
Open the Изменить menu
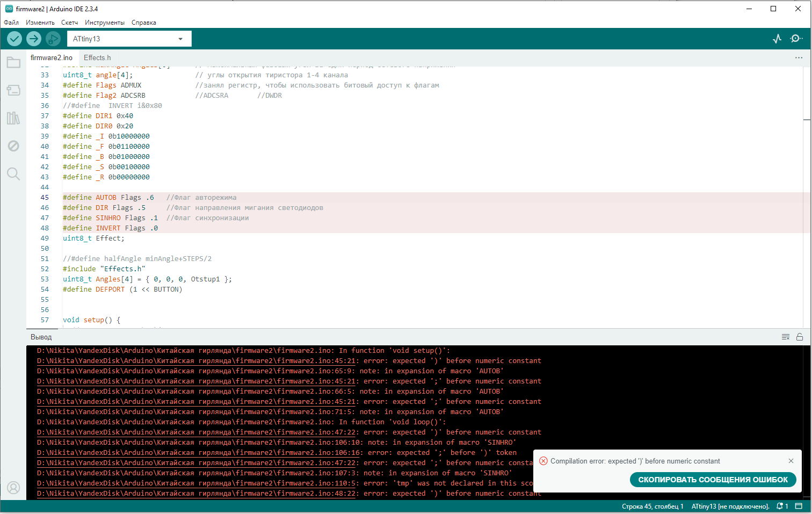[x=40, y=23]
